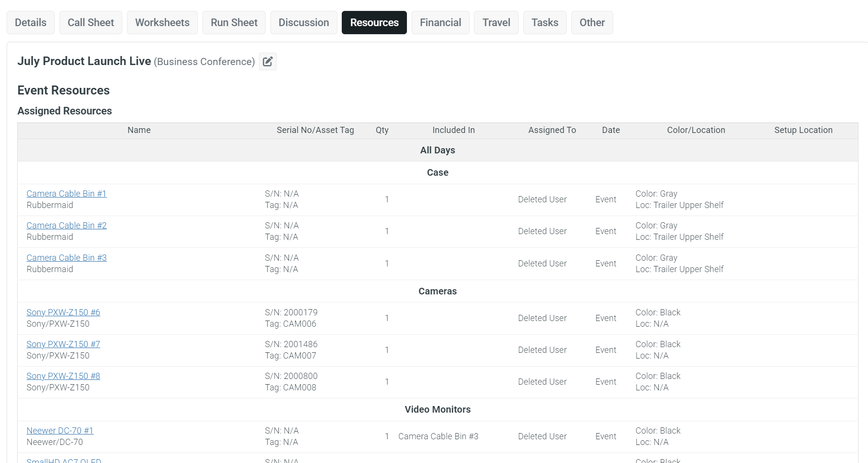Go to the Run Sheet tab
Image resolution: width=868 pixels, height=463 pixels.
point(234,23)
